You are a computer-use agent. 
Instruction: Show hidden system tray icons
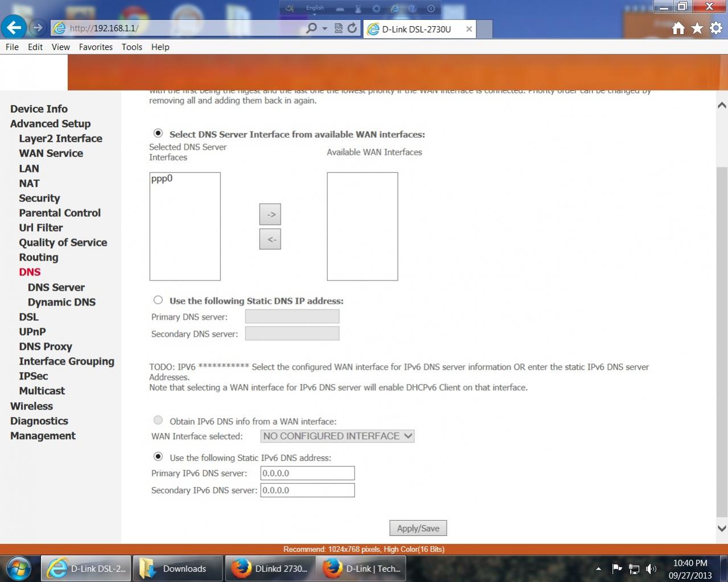coord(598,568)
